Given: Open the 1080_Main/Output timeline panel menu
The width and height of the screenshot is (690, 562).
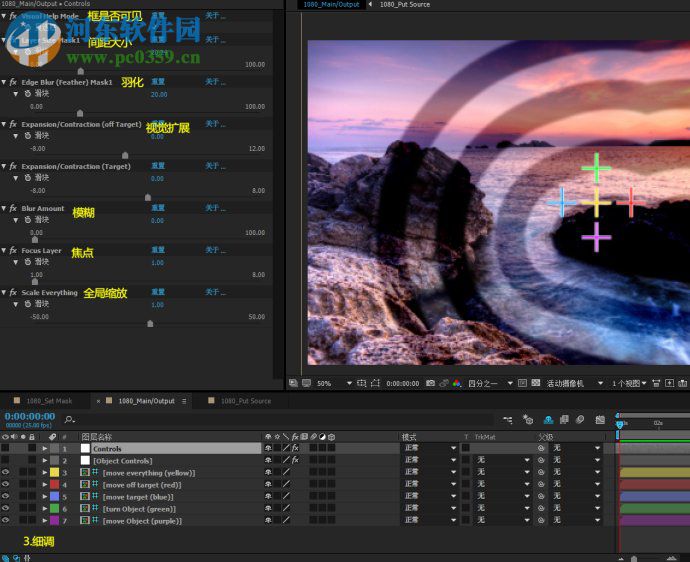Looking at the screenshot, I should (184, 401).
